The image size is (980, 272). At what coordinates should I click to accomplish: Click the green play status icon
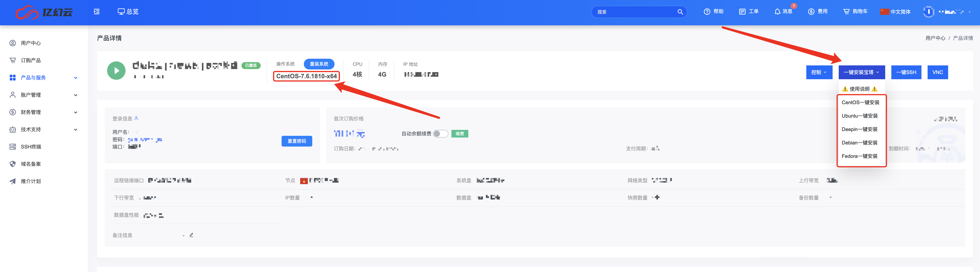[116, 70]
